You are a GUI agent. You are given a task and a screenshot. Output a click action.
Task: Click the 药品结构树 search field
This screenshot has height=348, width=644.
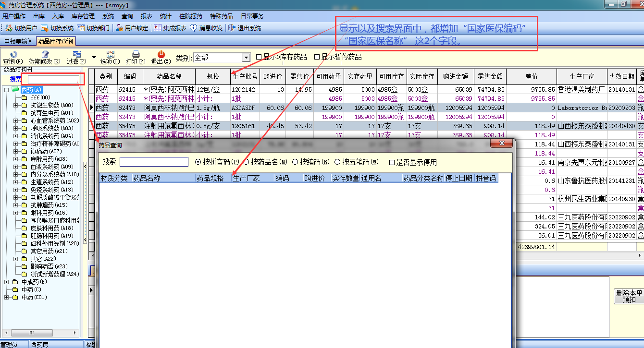[x=54, y=79]
